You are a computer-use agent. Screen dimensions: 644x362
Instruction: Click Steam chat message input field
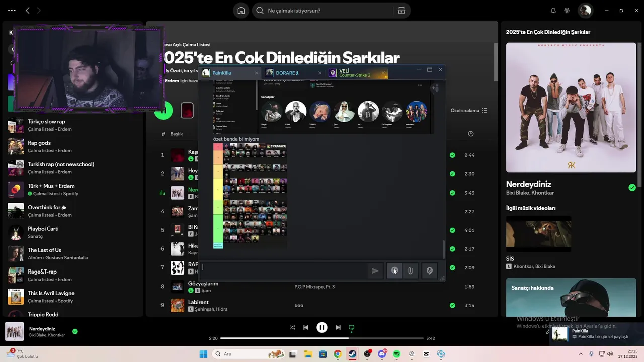pos(284,270)
